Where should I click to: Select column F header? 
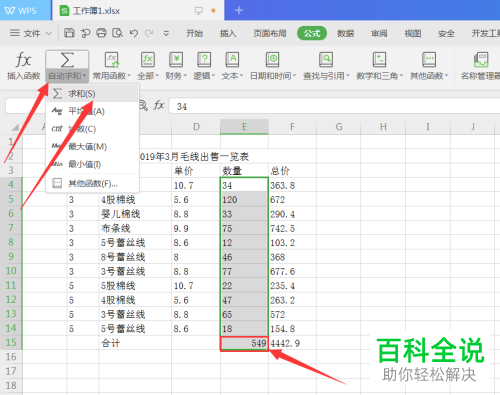[x=292, y=127]
